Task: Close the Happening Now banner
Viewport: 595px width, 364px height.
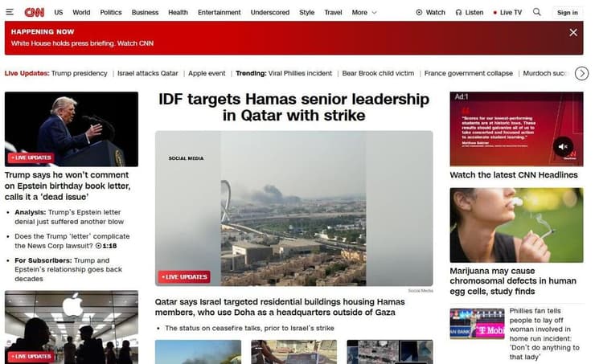Action: [x=573, y=33]
